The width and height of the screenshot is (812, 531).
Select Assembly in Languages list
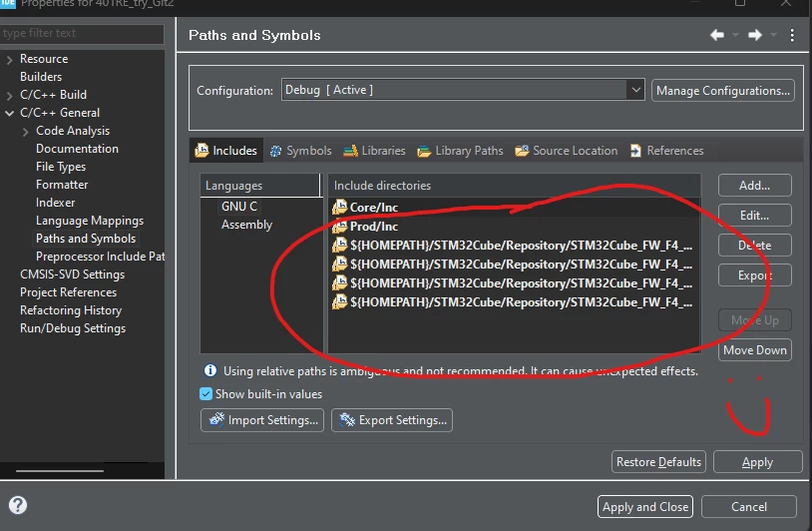[x=246, y=225]
